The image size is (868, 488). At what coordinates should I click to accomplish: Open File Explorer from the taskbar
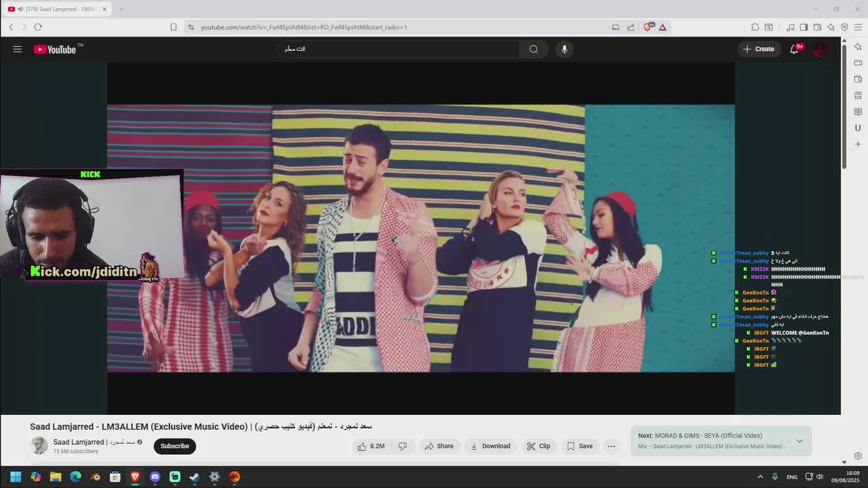56,477
